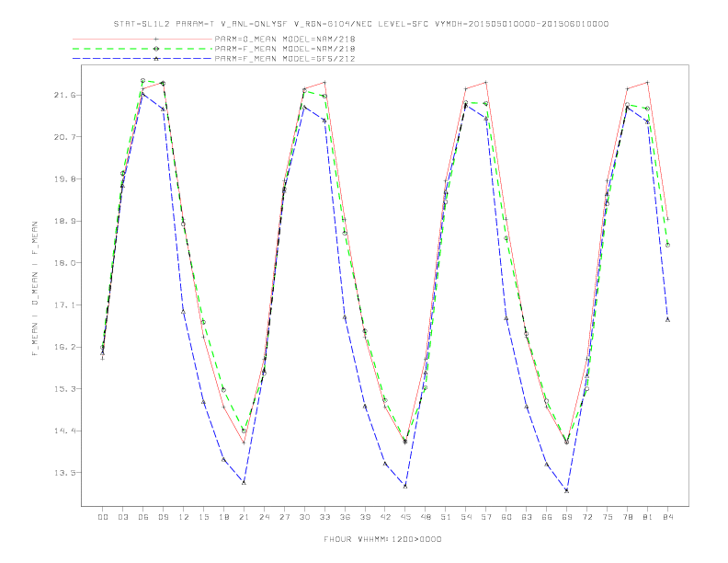Click x-axis tick label 21
The height and width of the screenshot is (563, 728).
click(x=244, y=517)
